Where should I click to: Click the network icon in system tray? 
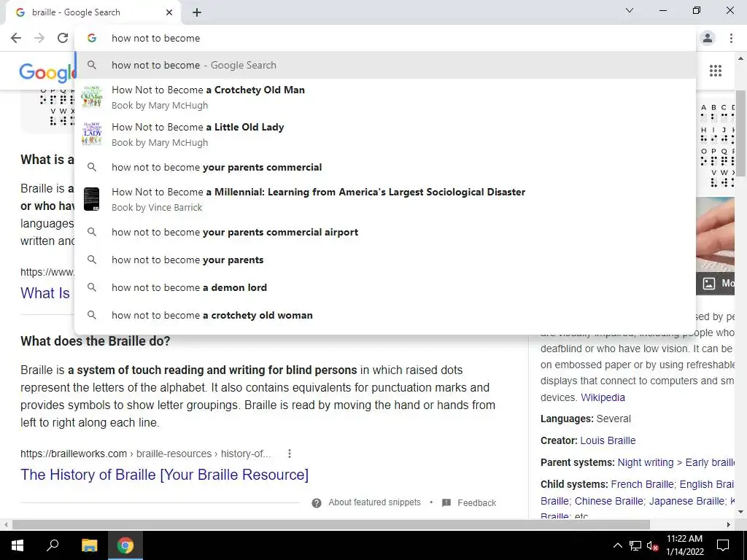coord(635,545)
